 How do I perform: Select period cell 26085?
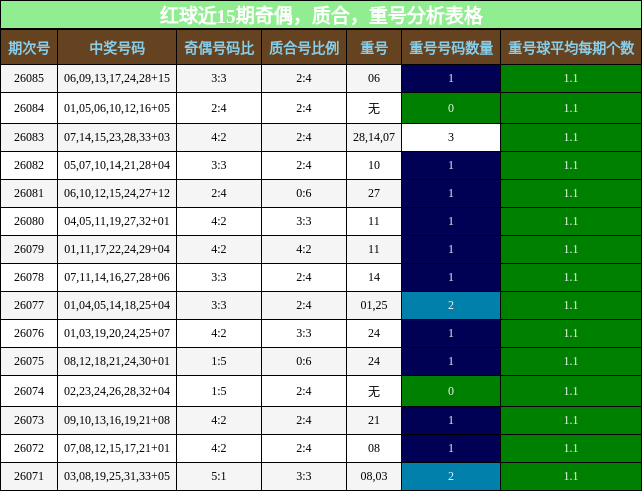[x=29, y=78]
